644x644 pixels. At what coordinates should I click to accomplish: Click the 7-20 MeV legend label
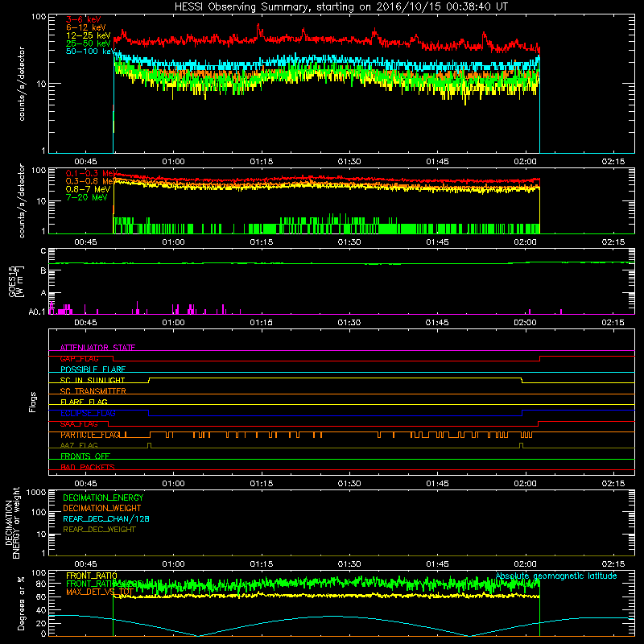(x=86, y=197)
